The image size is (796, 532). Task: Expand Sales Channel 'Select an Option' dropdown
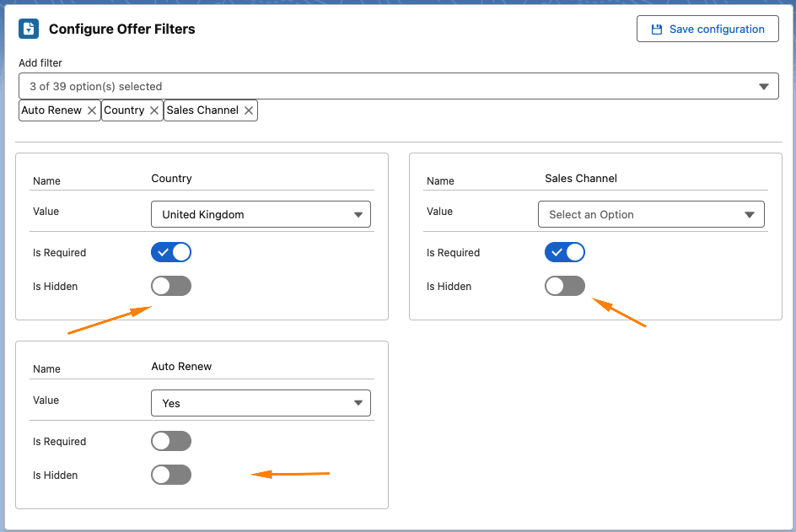(651, 214)
